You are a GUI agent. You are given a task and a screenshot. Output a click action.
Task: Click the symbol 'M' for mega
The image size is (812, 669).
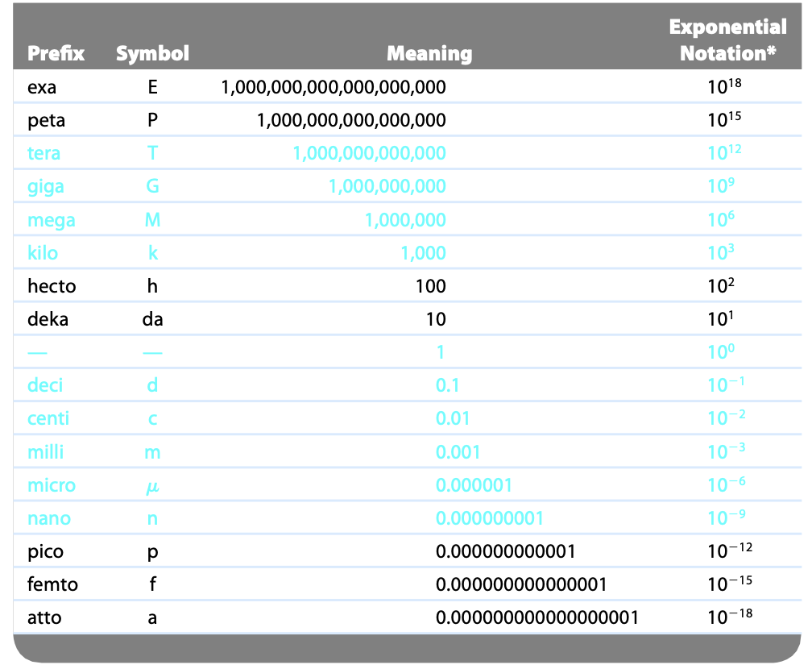pyautogui.click(x=152, y=220)
